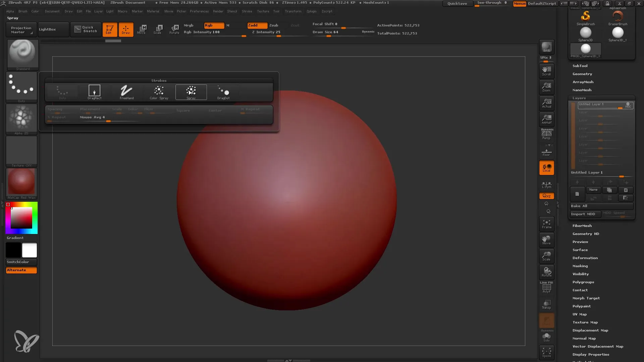Viewport: 644px width, 362px height.
Task: Open the Alpha menu
Action: [x=10, y=11]
